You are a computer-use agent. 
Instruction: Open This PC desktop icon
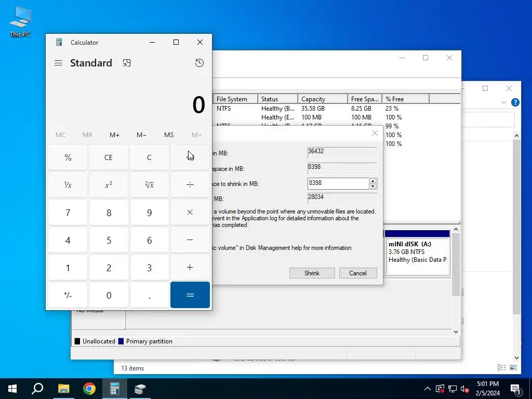click(x=20, y=22)
